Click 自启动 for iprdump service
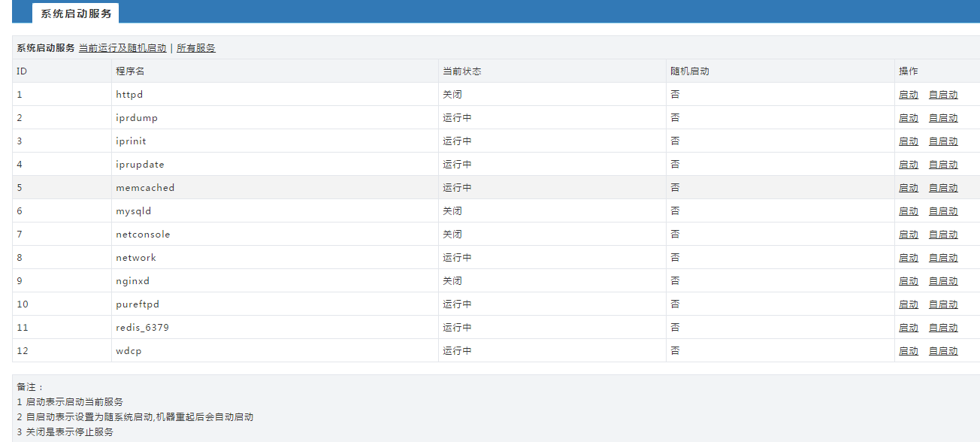980x442 pixels. [943, 118]
